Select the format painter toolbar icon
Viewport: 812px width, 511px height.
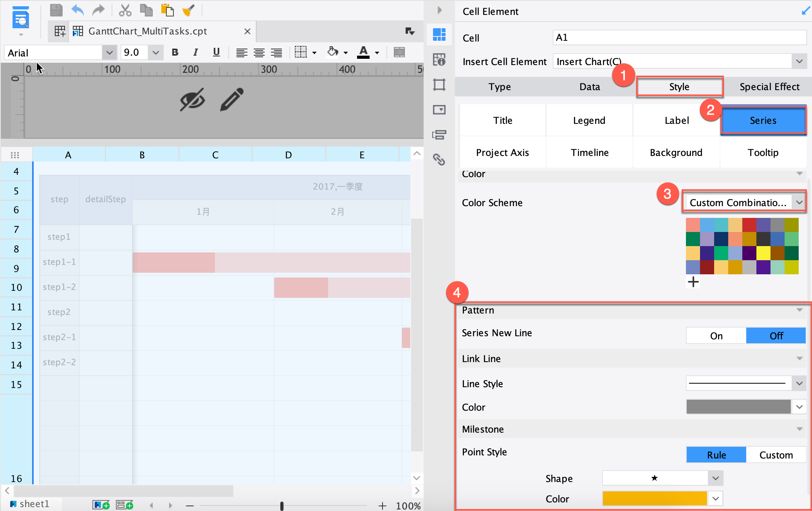click(x=189, y=10)
